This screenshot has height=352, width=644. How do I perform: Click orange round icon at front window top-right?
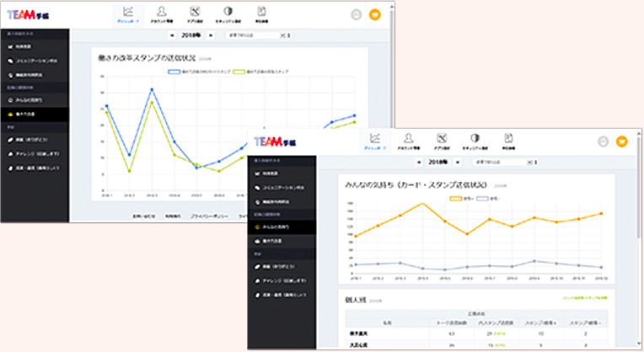[622, 141]
